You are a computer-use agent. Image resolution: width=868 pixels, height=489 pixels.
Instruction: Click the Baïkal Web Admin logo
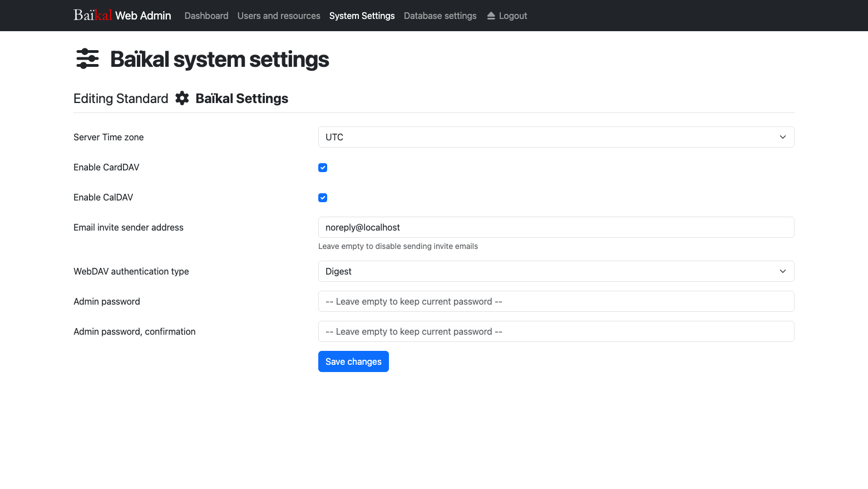[122, 16]
